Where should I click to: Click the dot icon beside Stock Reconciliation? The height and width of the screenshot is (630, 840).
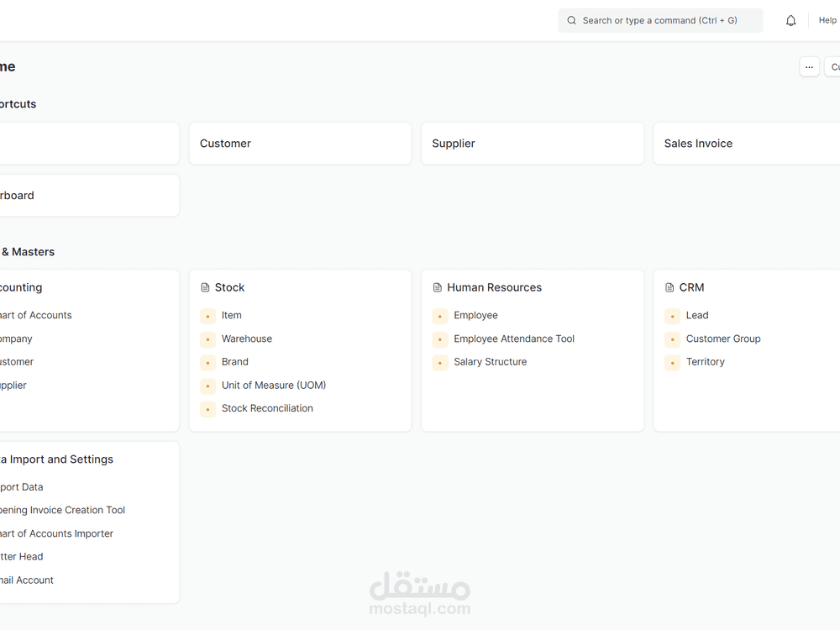point(207,409)
